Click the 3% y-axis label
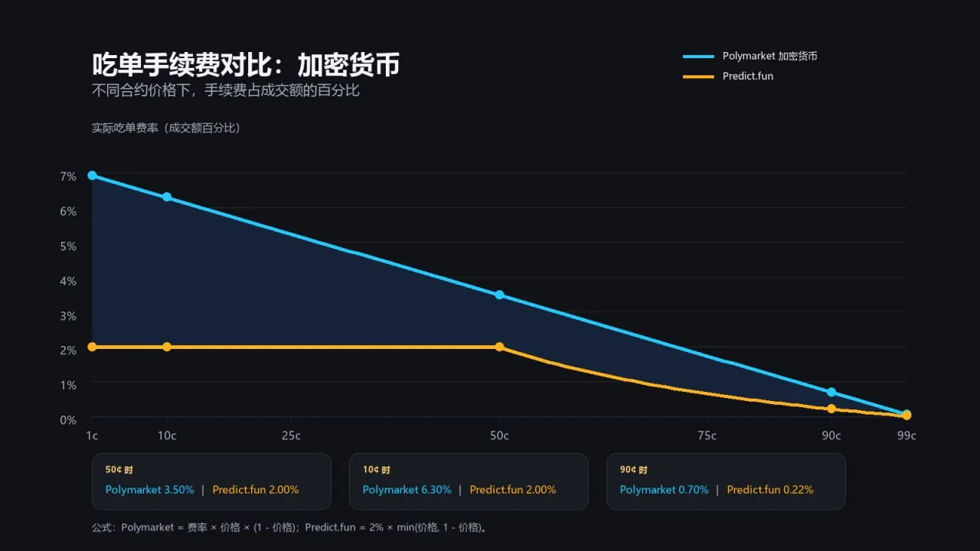 (68, 315)
